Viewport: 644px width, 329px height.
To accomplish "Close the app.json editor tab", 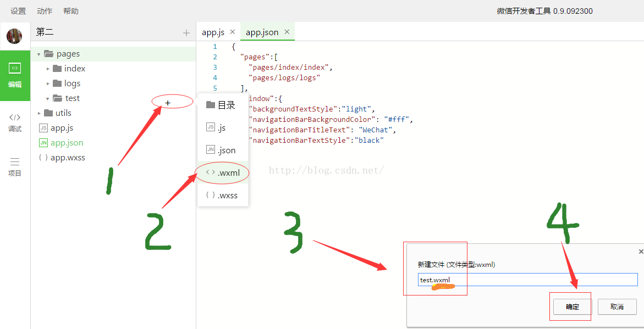I will click(287, 32).
